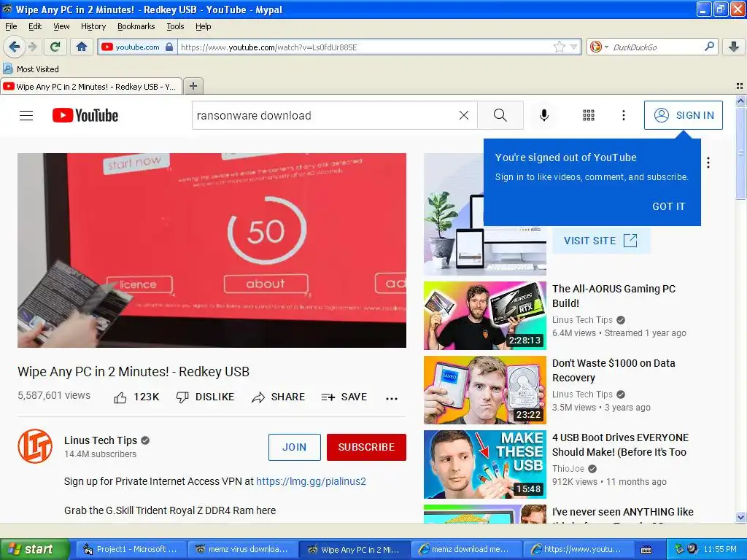
Task: Open the YouTube apps grid icon
Action: point(589,115)
